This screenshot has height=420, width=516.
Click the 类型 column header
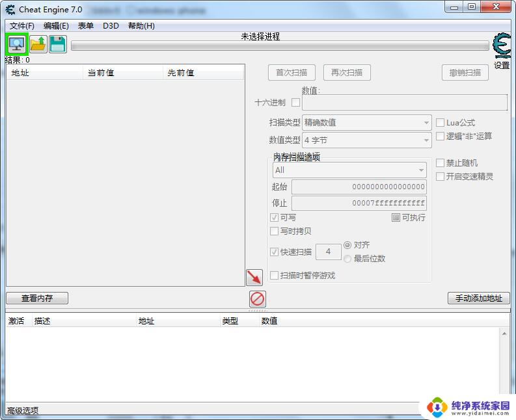(x=239, y=321)
